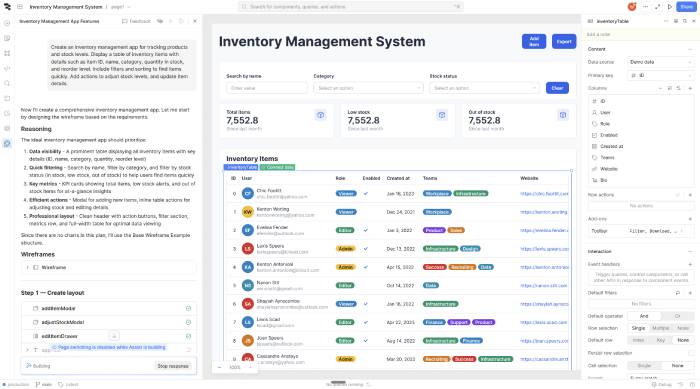Click the Debug item in status bar

click(661, 384)
